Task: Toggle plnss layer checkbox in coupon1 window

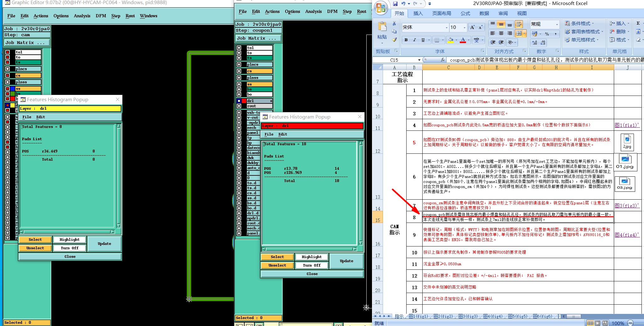Action: pyautogui.click(x=239, y=78)
